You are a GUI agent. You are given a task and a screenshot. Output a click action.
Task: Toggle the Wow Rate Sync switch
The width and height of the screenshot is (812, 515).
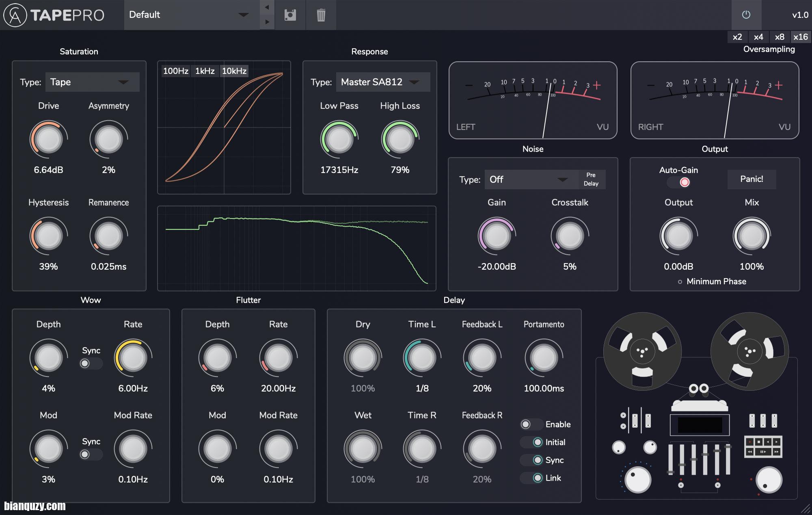(x=91, y=364)
